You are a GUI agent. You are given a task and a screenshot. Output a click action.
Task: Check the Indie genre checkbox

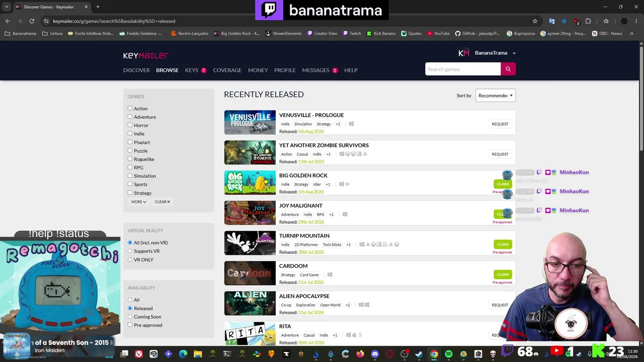(130, 133)
